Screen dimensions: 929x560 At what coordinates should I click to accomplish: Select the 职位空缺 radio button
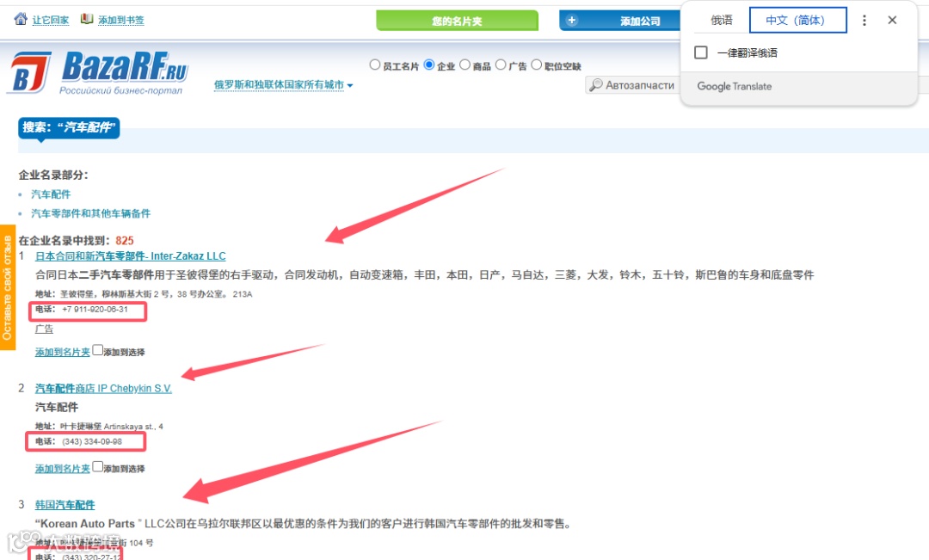[x=536, y=65]
